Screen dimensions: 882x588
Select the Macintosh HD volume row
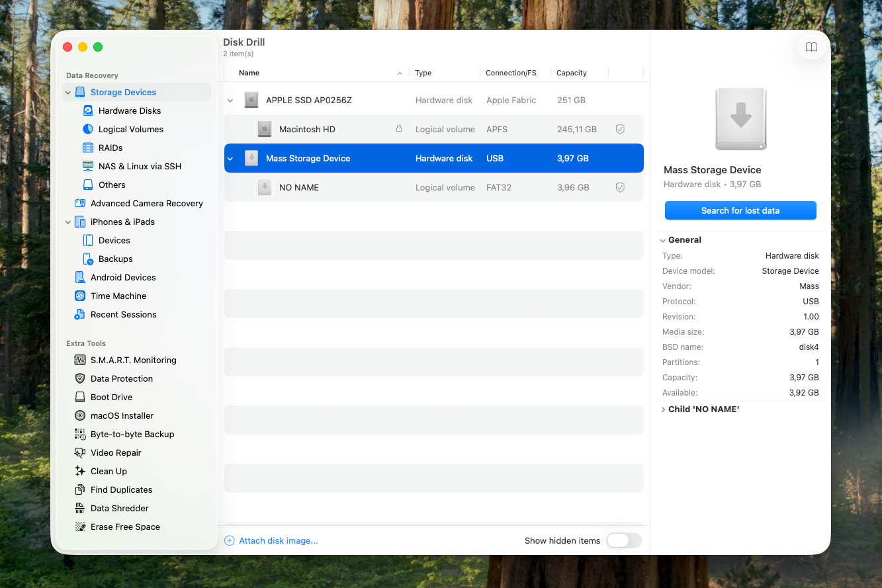pyautogui.click(x=434, y=129)
